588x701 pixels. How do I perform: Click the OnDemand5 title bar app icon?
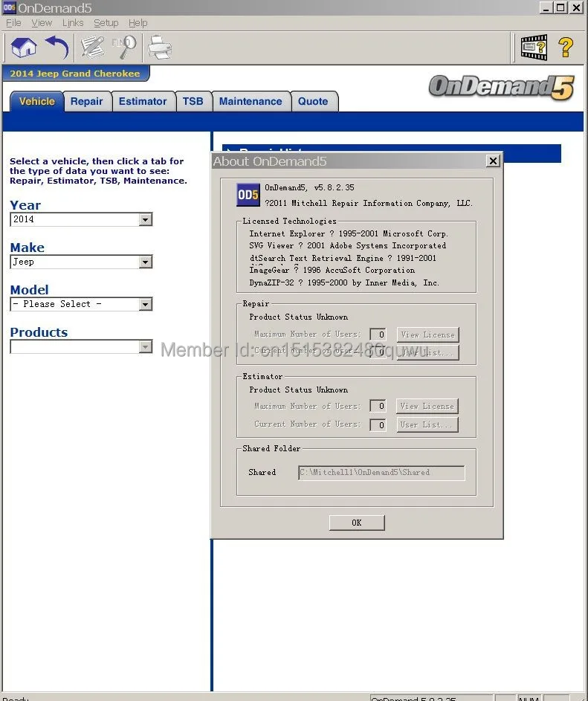coord(9,7)
